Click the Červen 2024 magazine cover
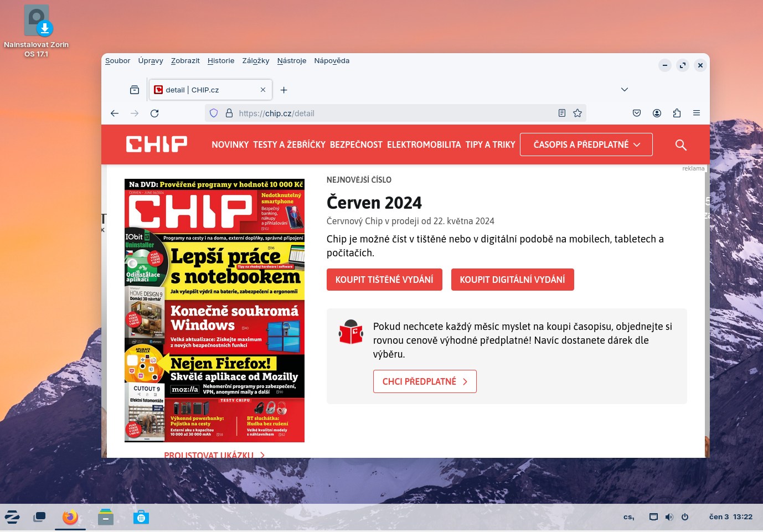Screen dimensions: 763x532 [x=214, y=311]
